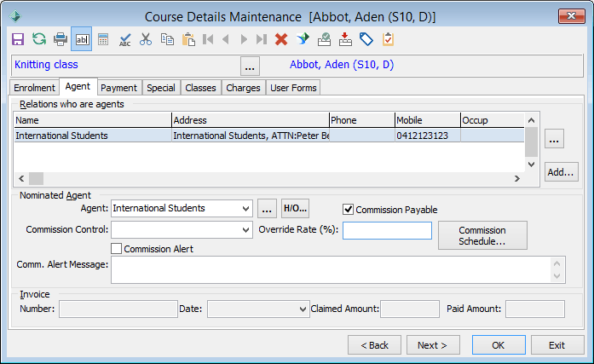
Task: Select the International Students row name cell
Action: 93,136
